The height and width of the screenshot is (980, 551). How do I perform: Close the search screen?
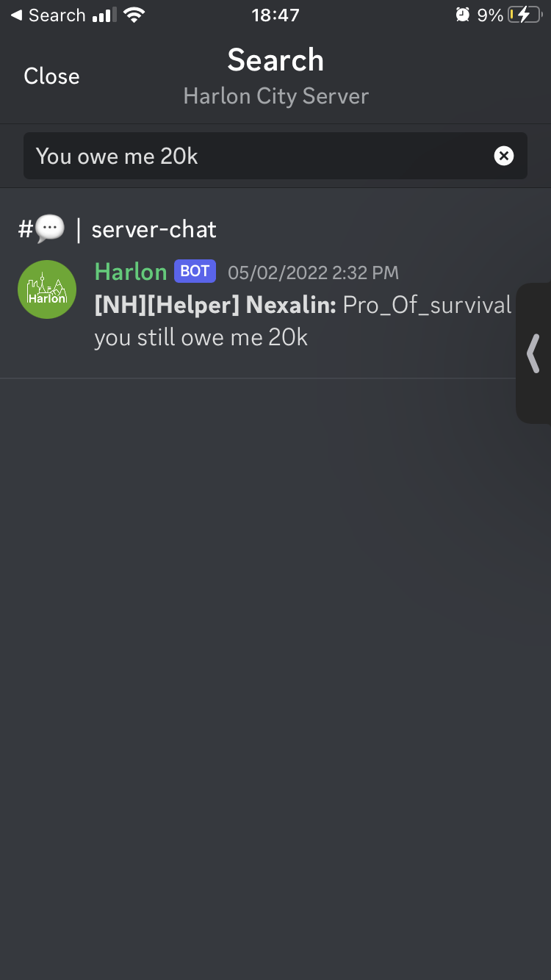[51, 76]
